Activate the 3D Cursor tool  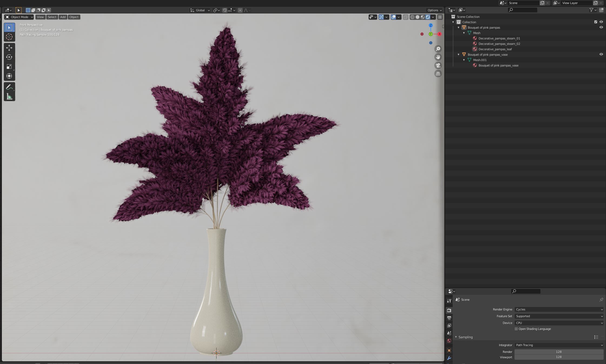(9, 37)
